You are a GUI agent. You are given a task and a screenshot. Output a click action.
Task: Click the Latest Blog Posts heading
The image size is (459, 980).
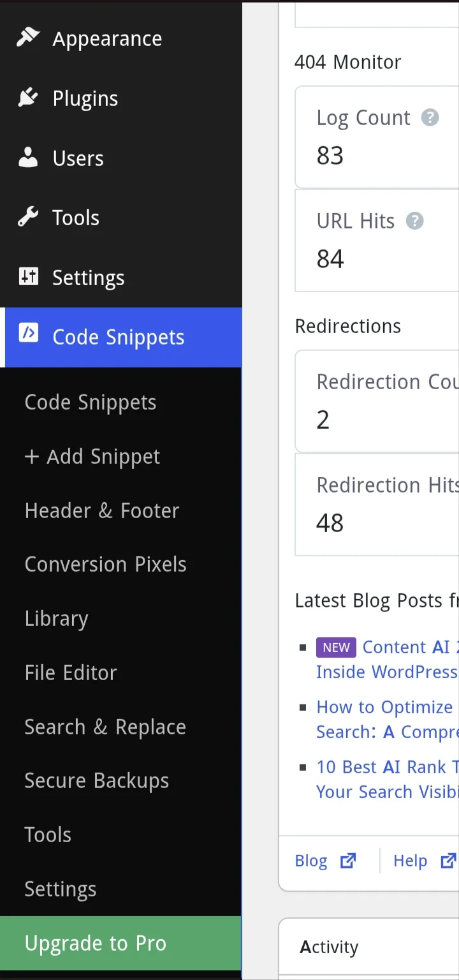point(377,600)
